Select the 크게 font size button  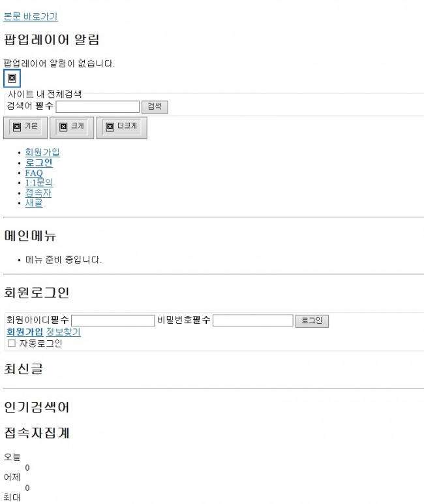[x=72, y=127]
